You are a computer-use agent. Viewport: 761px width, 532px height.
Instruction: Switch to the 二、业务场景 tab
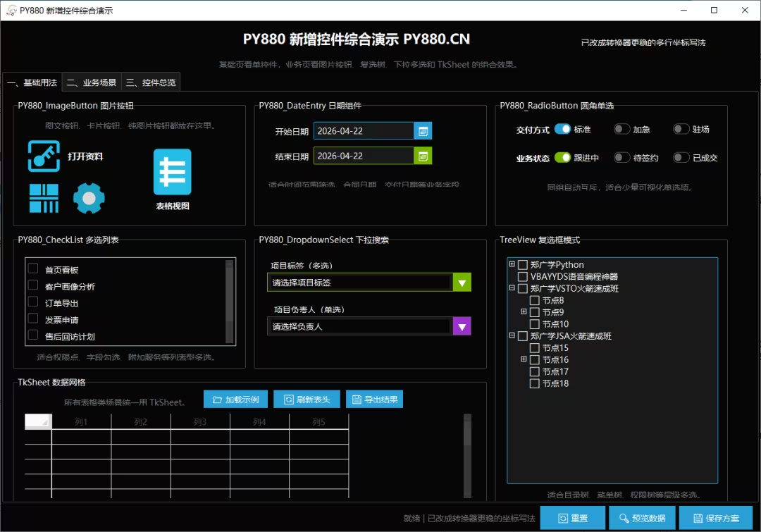(92, 82)
